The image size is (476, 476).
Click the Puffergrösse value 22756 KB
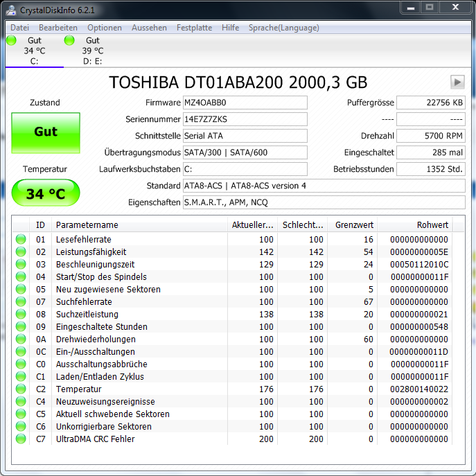[431, 103]
